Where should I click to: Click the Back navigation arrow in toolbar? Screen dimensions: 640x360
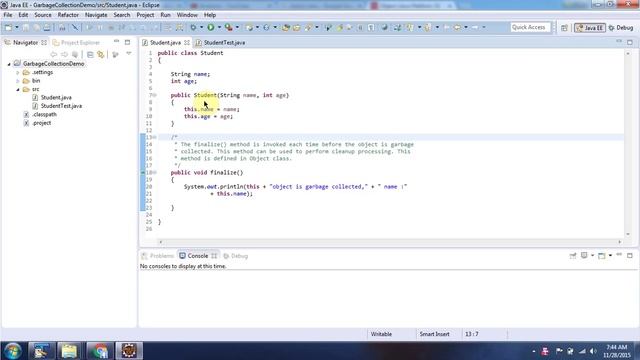pos(458,27)
